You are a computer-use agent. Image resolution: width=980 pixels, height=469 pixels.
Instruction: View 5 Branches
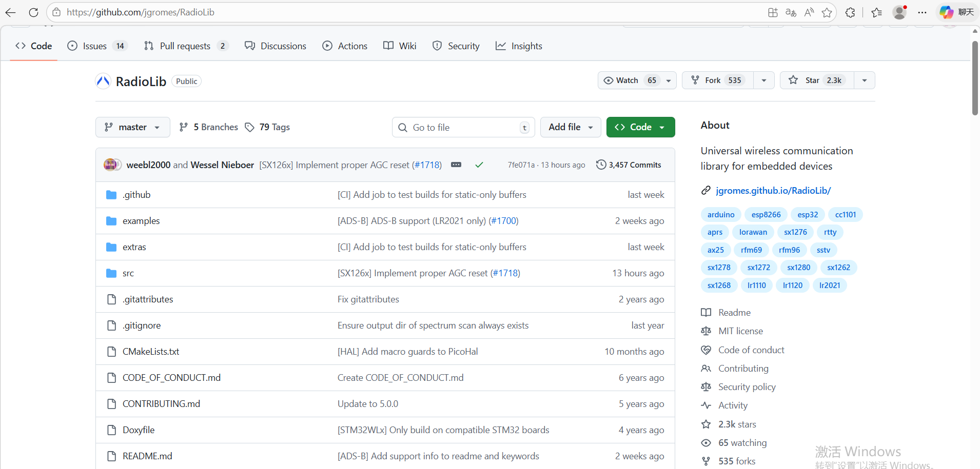click(x=208, y=127)
